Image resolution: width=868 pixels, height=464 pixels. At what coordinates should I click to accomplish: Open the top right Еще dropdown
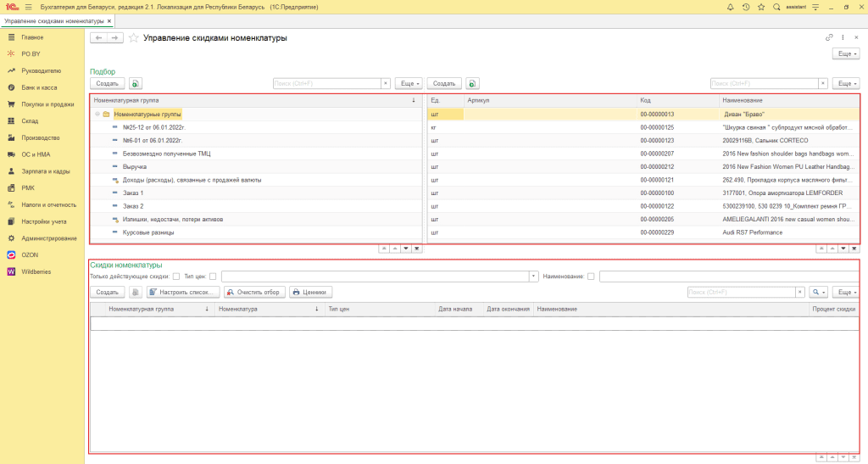click(x=846, y=53)
